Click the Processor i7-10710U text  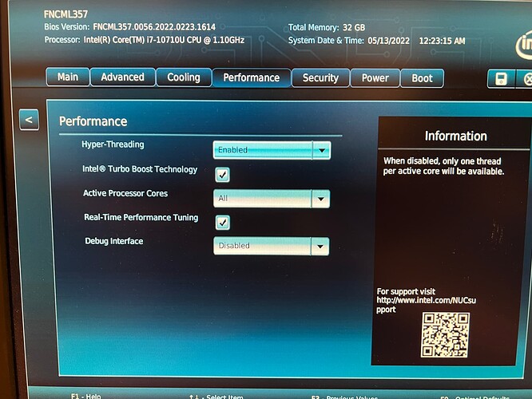click(145, 40)
